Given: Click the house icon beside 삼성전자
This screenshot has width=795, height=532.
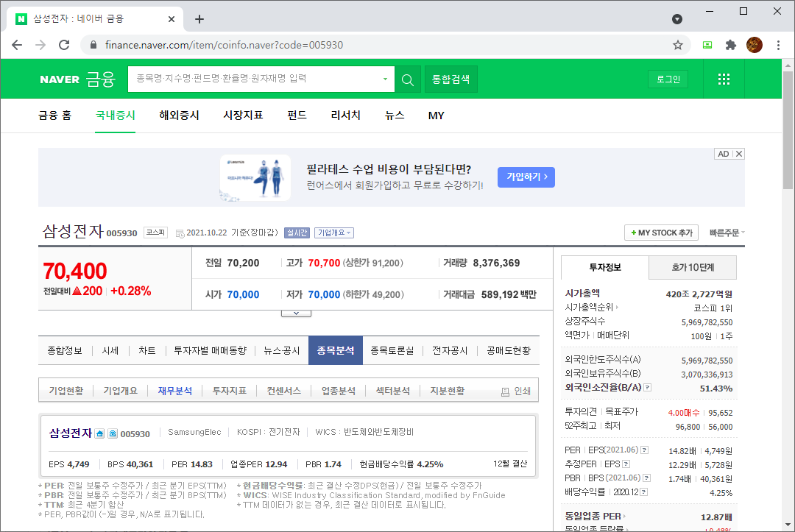Looking at the screenshot, I should click(x=100, y=433).
